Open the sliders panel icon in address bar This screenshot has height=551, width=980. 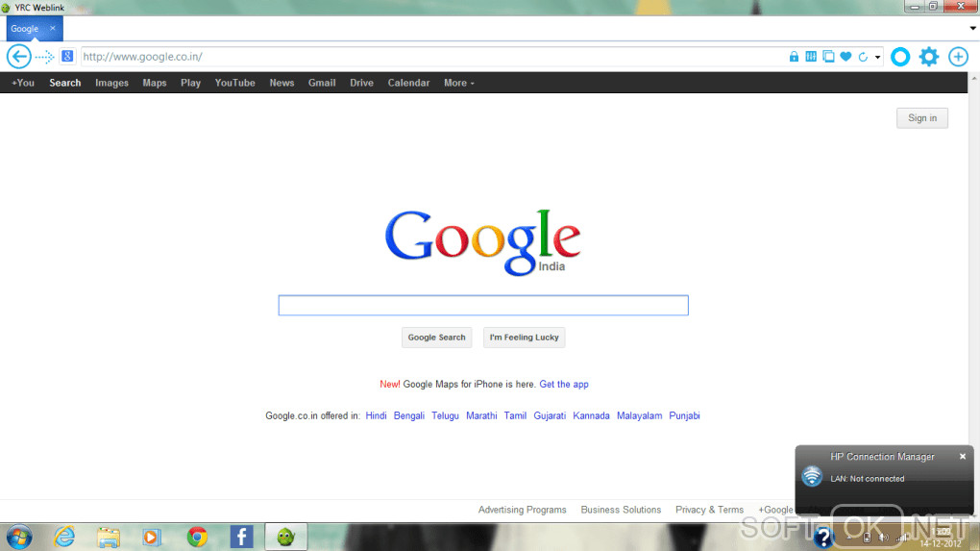[x=811, y=57]
